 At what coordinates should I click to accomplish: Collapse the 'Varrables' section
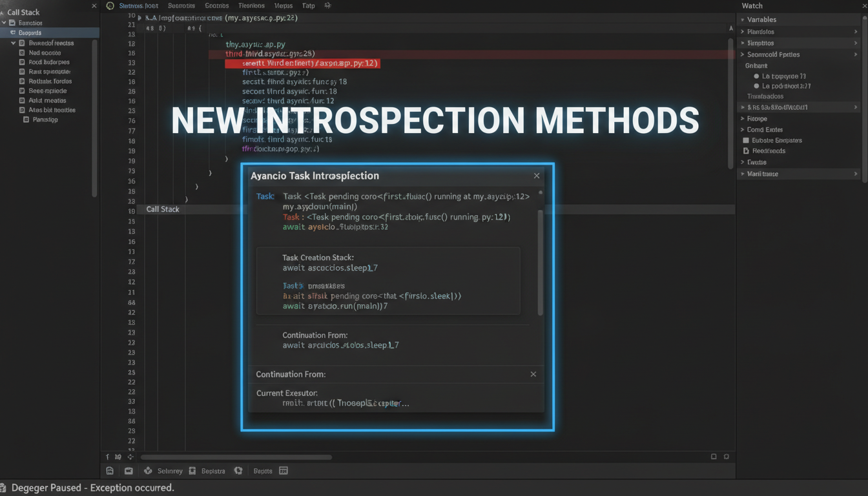743,20
